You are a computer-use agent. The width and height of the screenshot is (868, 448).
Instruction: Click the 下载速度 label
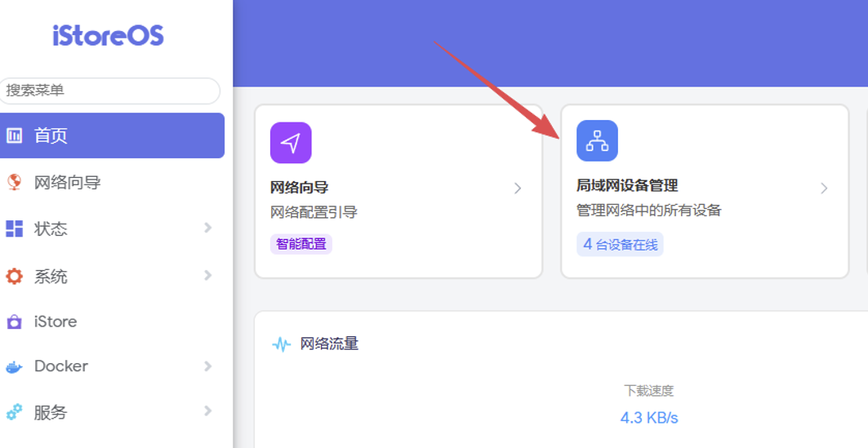click(x=649, y=391)
